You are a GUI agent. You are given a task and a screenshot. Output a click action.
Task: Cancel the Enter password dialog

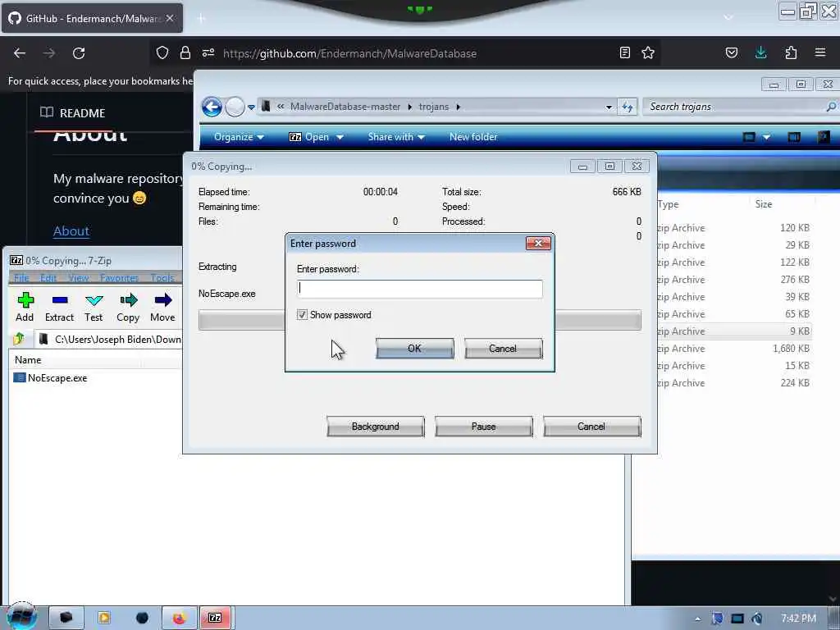click(x=503, y=348)
